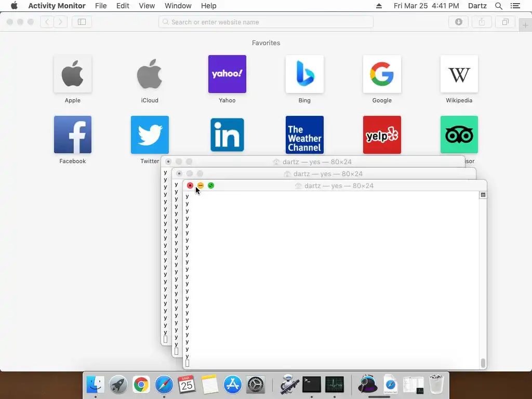Image resolution: width=532 pixels, height=399 pixels.
Task: Go forward in Safari toolbar
Action: (x=60, y=22)
